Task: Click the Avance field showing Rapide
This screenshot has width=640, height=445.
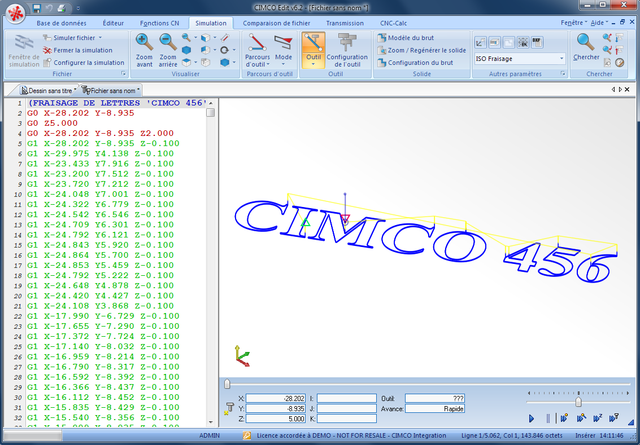Action: click(x=435, y=409)
